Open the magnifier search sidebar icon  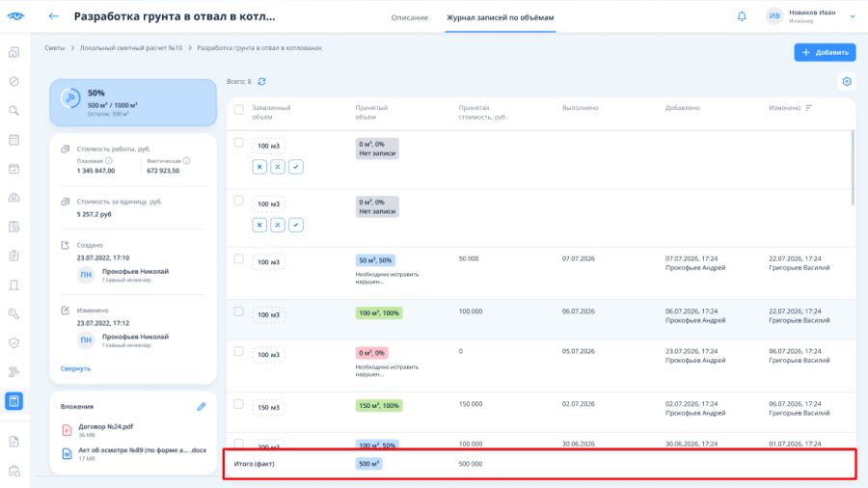[14, 111]
